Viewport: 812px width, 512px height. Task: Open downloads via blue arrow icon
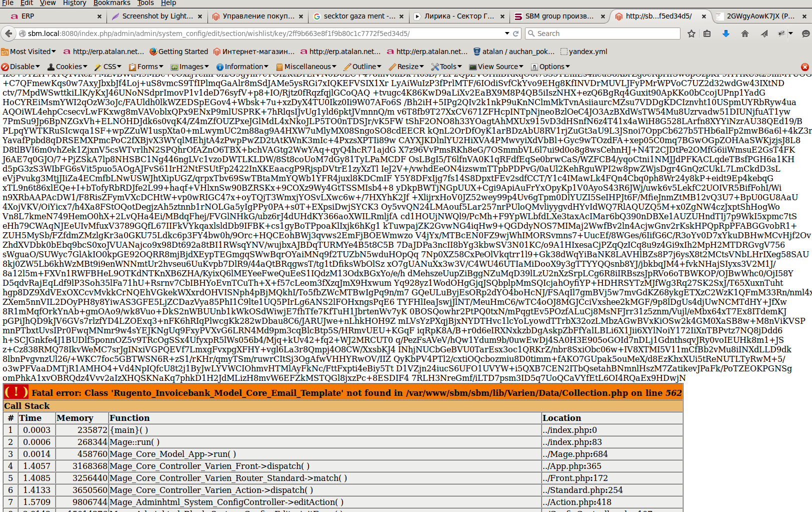pos(726,34)
